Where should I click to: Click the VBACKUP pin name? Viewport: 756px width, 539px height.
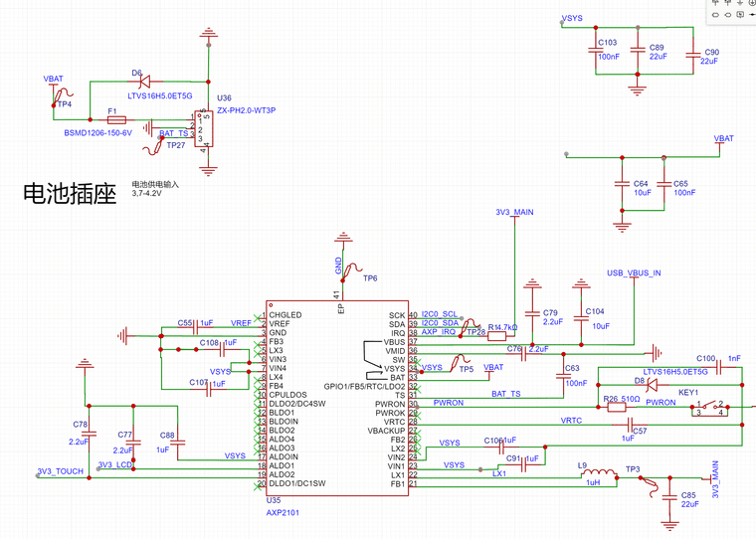[386, 431]
